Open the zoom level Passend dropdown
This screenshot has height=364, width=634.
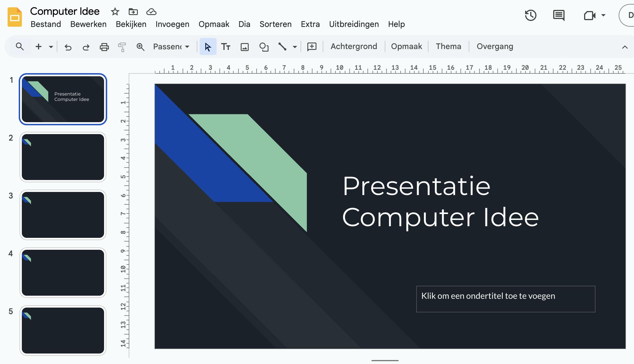(x=171, y=47)
